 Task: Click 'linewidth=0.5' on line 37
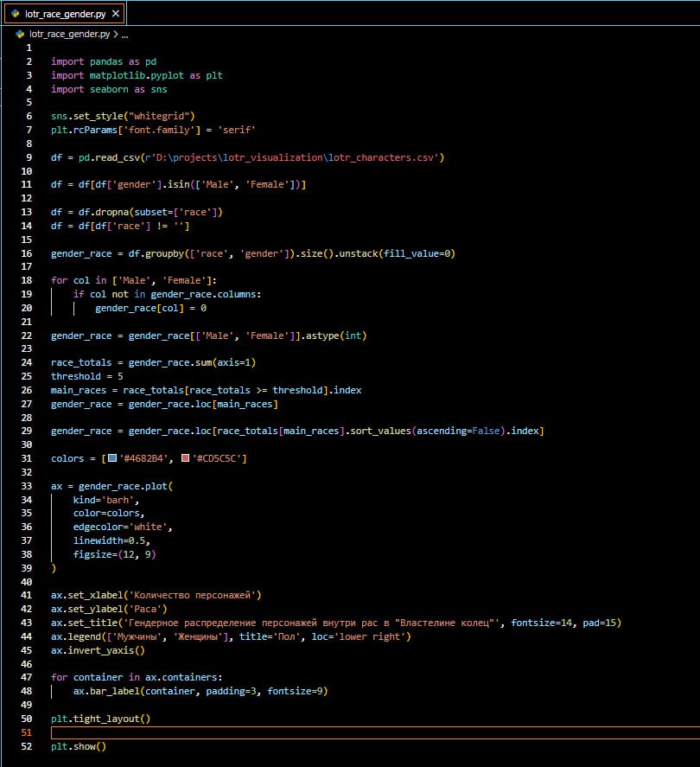(109, 541)
